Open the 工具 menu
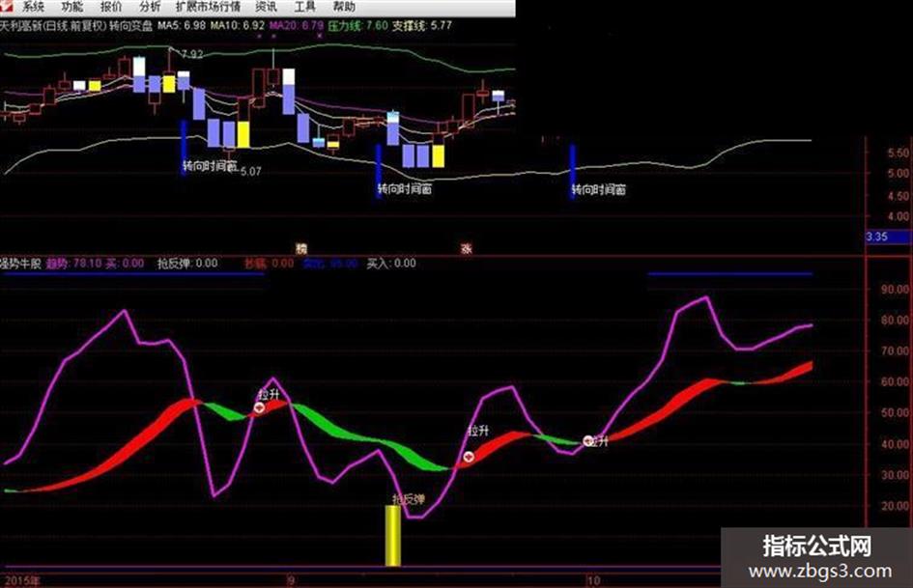This screenshot has width=913, height=588. tap(304, 7)
